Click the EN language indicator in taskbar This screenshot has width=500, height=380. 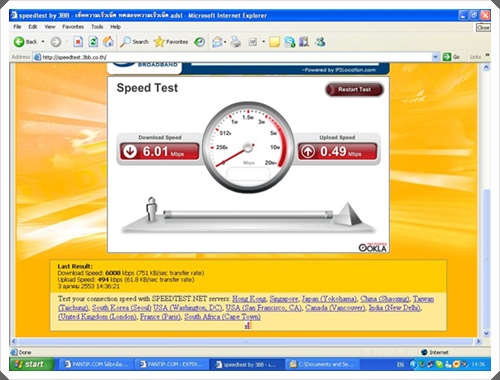coord(400,364)
